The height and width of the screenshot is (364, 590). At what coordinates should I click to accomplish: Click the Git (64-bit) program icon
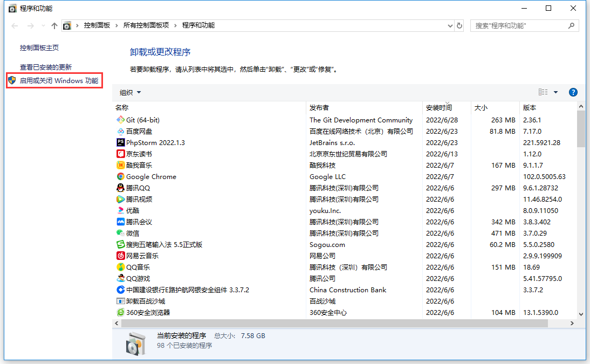[120, 120]
